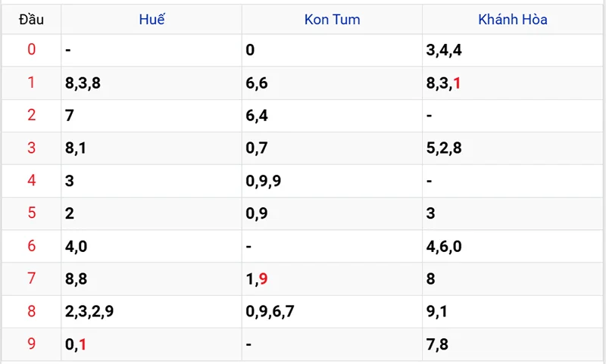Select the Huế cell showing 0,1

point(76,344)
